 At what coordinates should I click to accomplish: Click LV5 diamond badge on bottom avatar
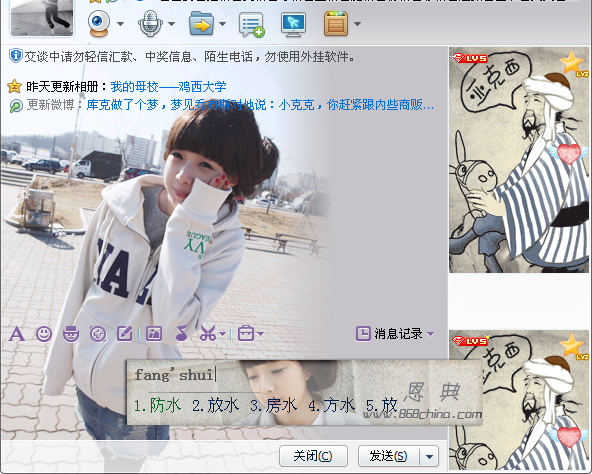[x=470, y=341]
